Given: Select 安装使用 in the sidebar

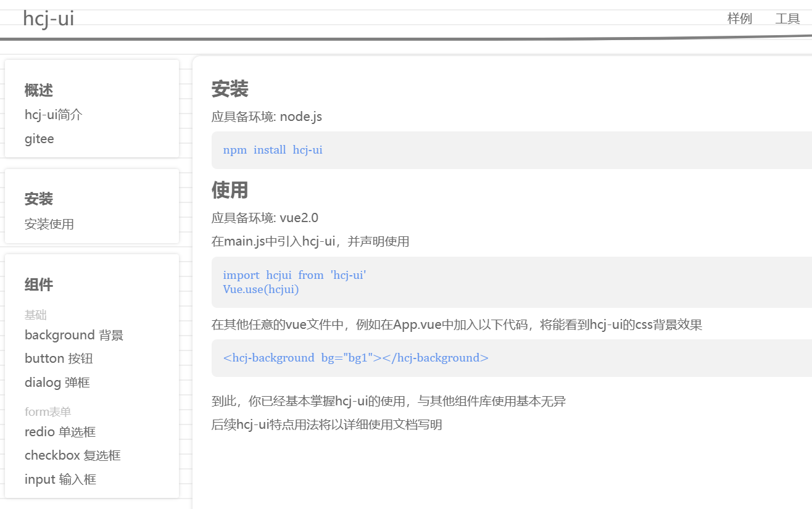Looking at the screenshot, I should 49,224.
